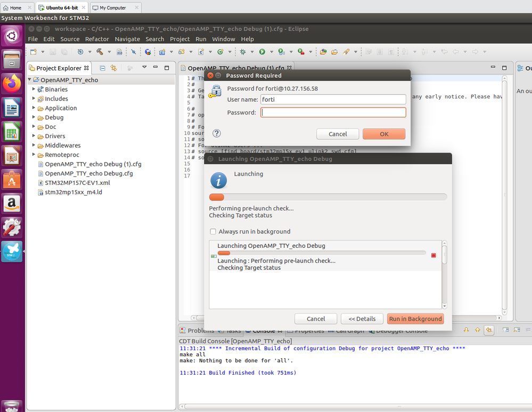The width and height of the screenshot is (532, 412).
Task: Open the Project Explorer view menu triangle
Action: coord(144,67)
